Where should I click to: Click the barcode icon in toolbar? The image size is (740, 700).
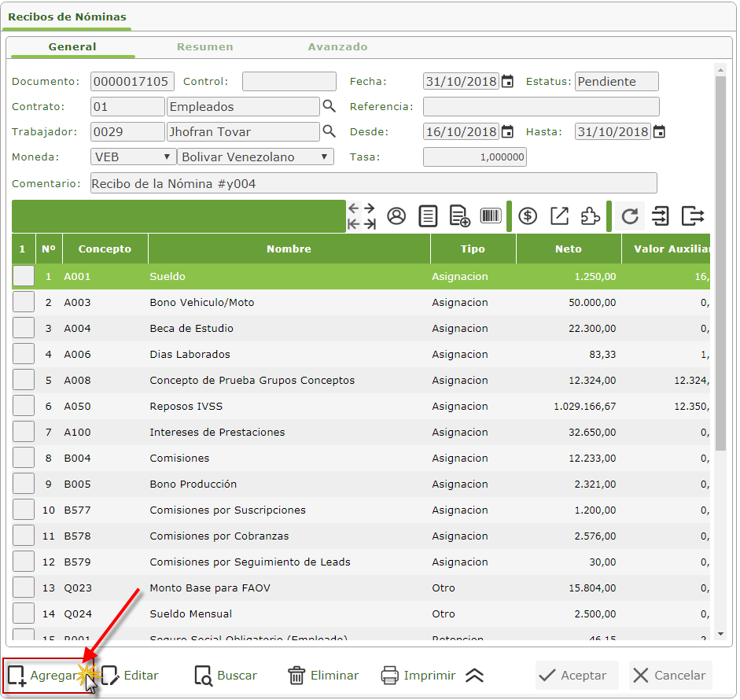[491, 216]
